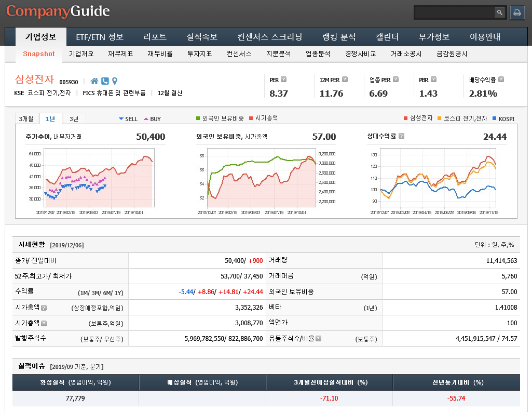Viewport: 532px width, 412px height.
Task: Click the red 시가총액 legend swatch
Action: (251, 118)
